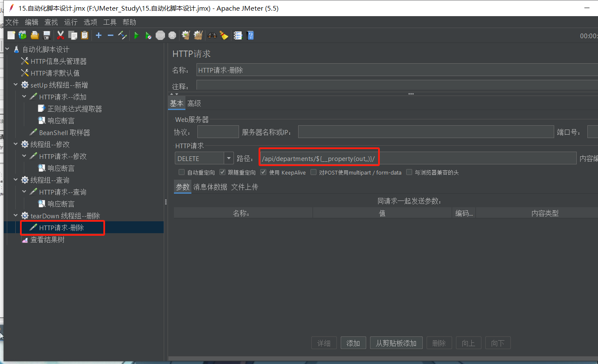Clear all results with double broom icon
This screenshot has height=364, width=598.
tap(198, 35)
